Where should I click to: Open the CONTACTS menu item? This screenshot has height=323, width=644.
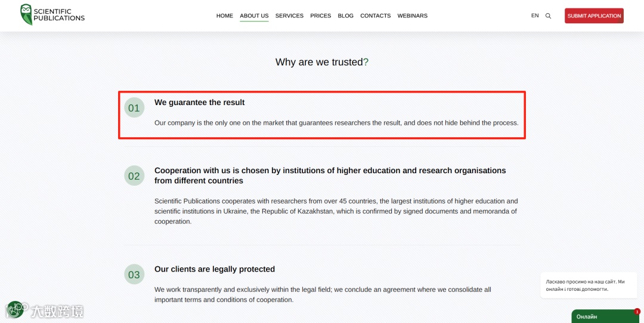tap(376, 16)
